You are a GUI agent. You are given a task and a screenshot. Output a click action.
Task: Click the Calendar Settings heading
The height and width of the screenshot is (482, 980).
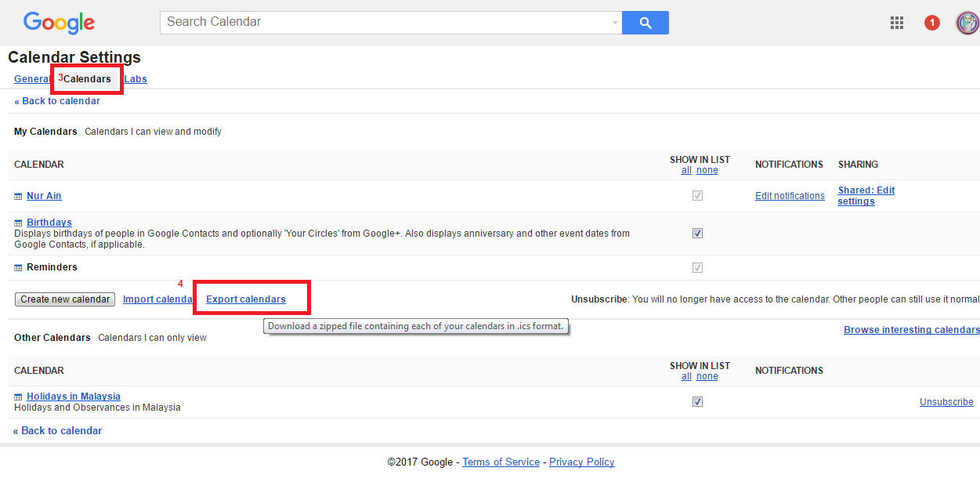[x=74, y=57]
